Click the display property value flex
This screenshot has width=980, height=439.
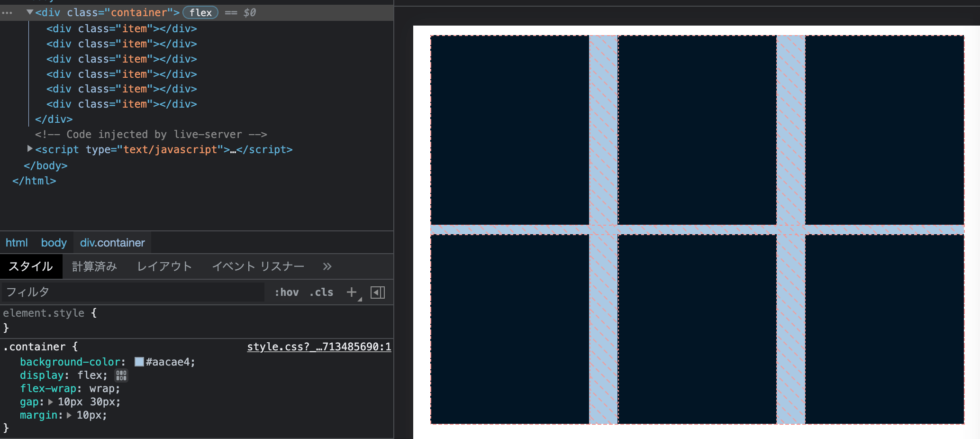point(90,375)
